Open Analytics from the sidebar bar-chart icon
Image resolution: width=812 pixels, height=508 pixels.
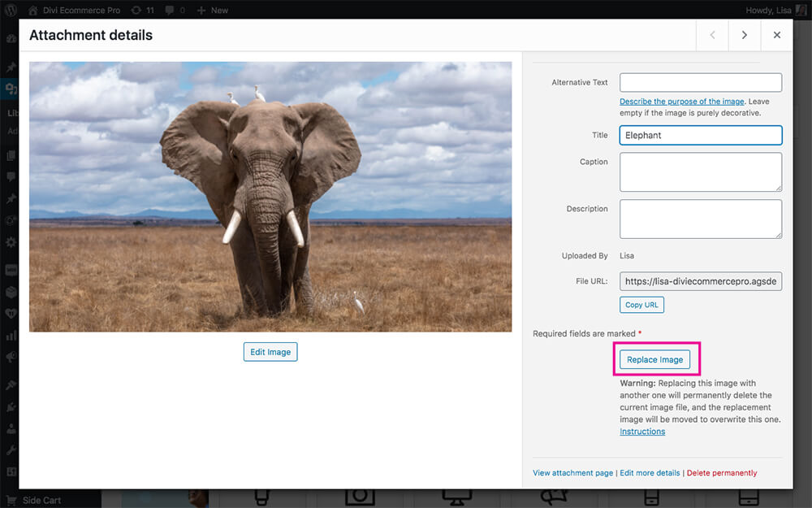11,336
